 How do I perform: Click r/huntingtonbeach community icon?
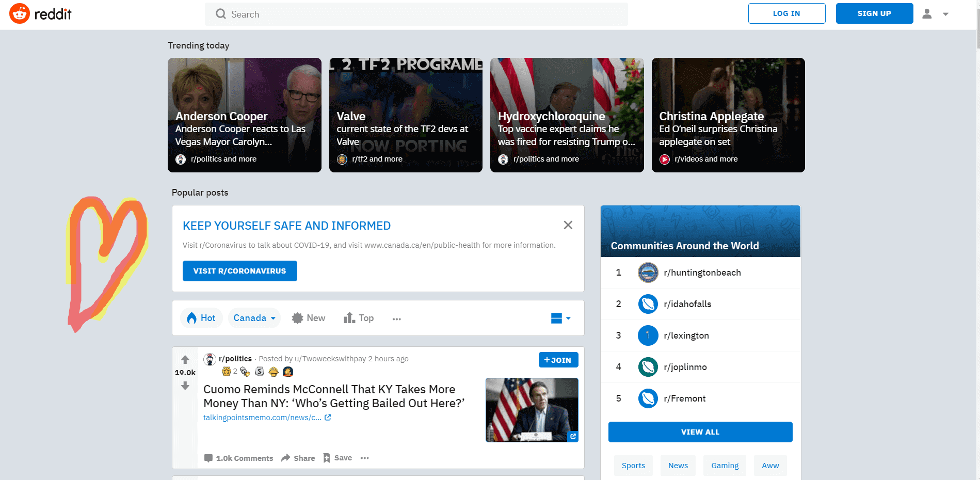648,273
